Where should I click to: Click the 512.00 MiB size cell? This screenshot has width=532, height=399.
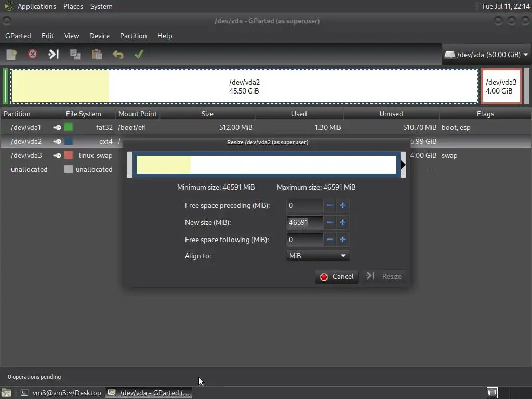[236, 128]
